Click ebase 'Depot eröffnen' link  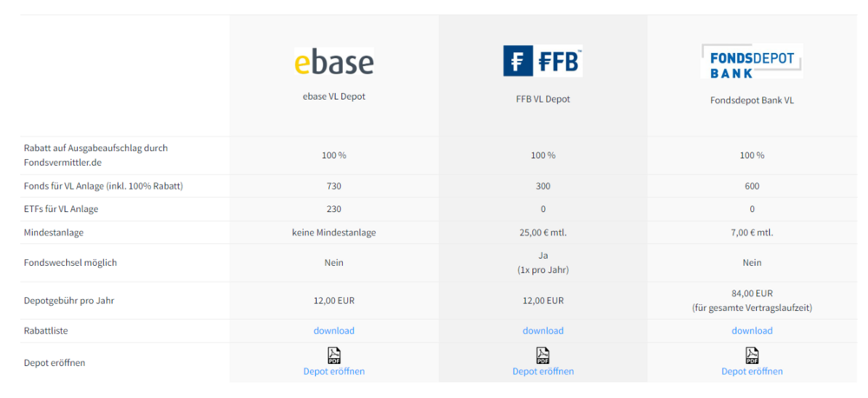(334, 371)
